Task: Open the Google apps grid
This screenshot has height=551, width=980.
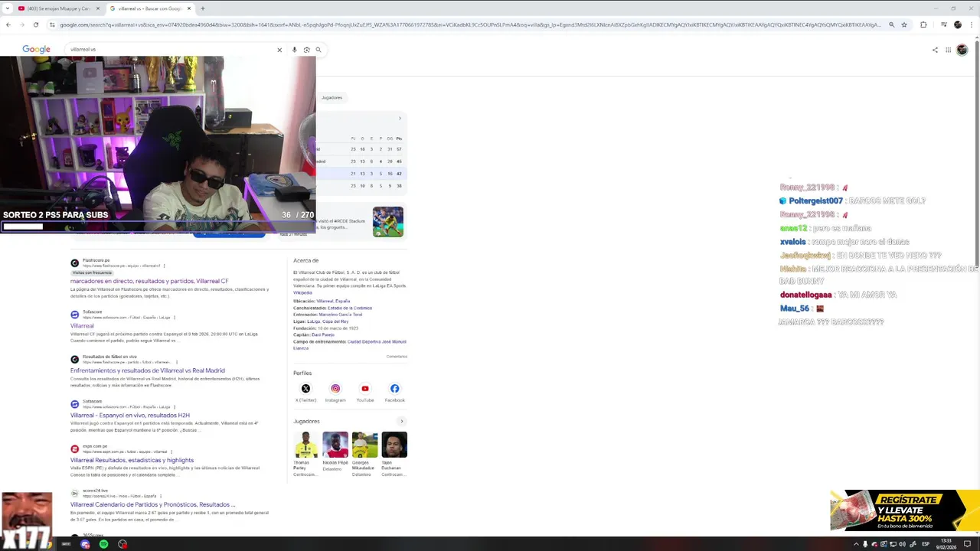Action: 948,50
